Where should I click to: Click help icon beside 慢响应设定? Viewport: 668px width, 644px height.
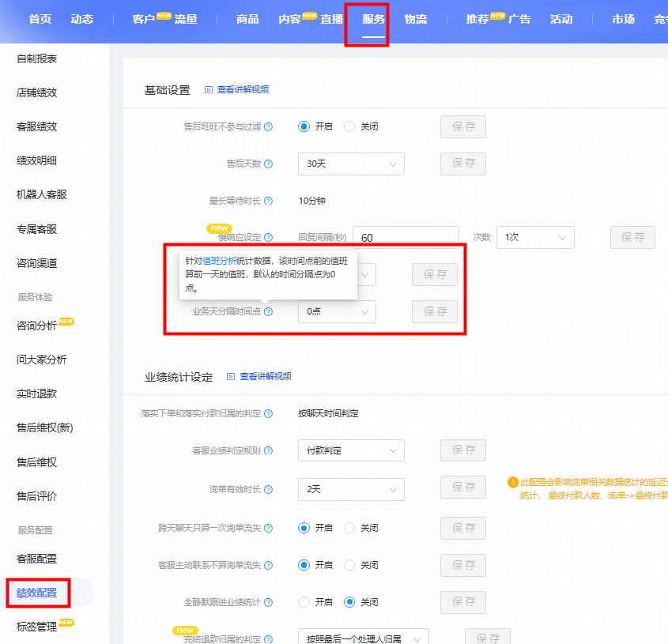pos(268,238)
